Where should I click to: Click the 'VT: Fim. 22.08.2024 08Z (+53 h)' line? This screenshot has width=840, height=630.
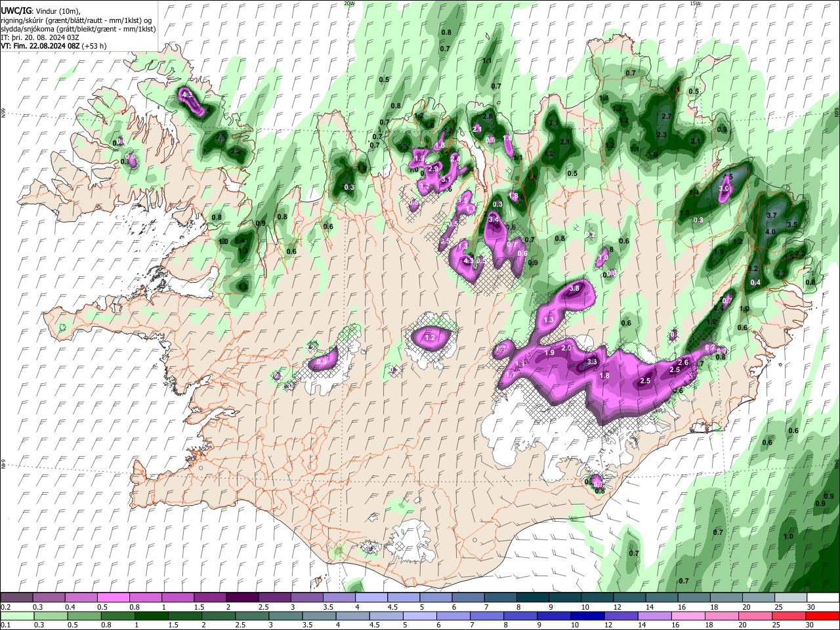(x=54, y=46)
